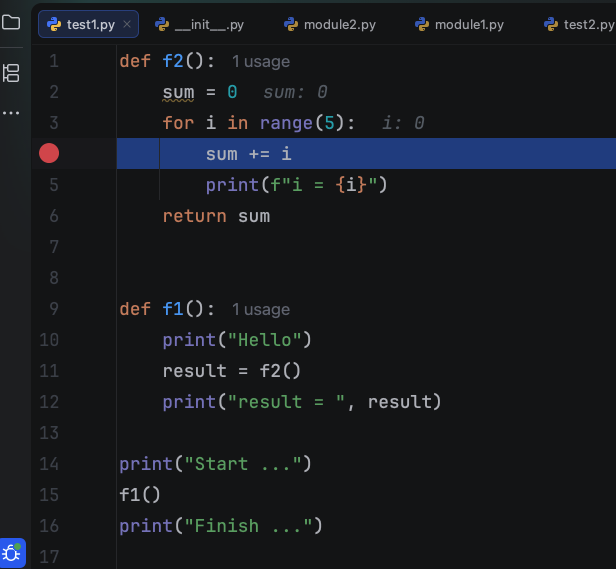This screenshot has height=569, width=616.
Task: Show more tool windows via ellipsis icon
Action: point(11,113)
